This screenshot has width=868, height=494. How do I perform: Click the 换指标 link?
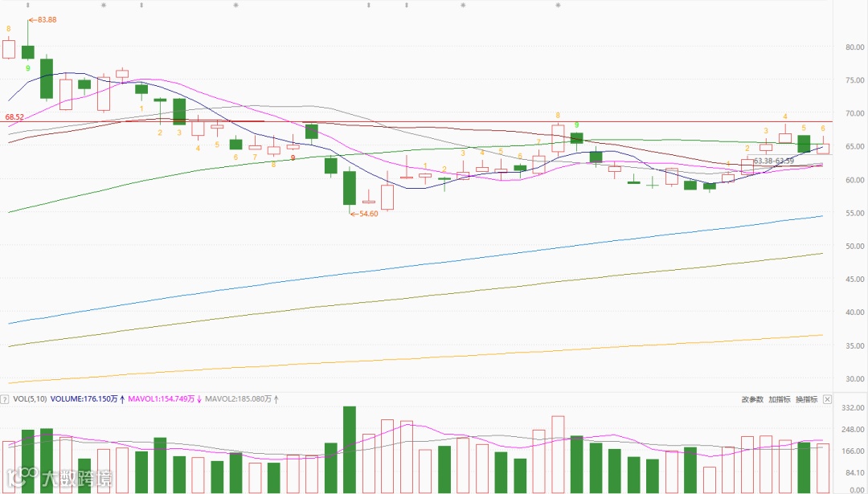(x=807, y=399)
